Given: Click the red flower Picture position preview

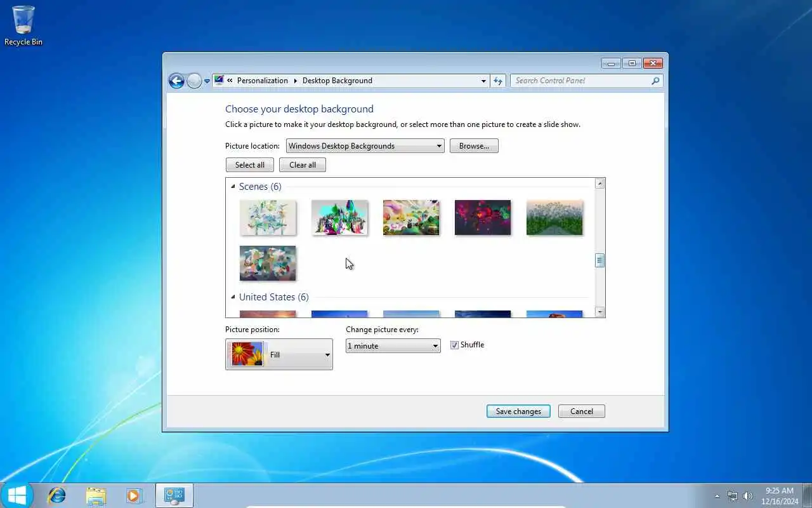Looking at the screenshot, I should (x=247, y=354).
